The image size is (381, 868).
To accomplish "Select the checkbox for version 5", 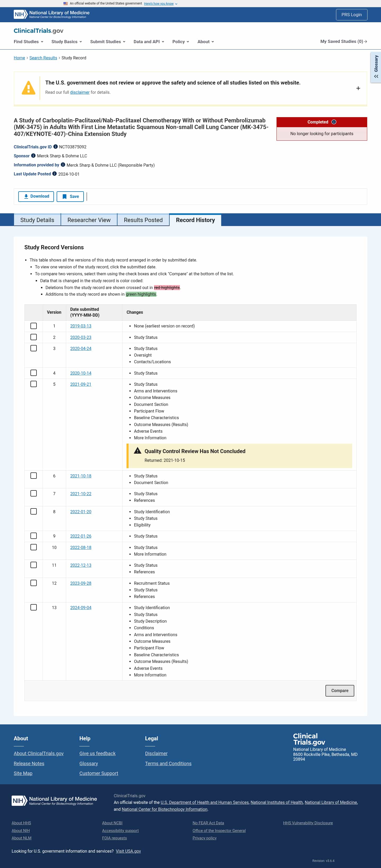I will point(34,384).
